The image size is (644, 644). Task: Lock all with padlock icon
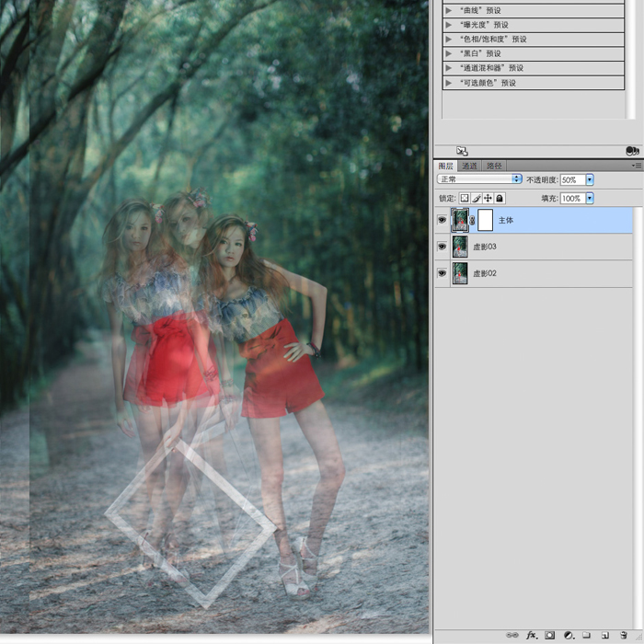(x=500, y=199)
